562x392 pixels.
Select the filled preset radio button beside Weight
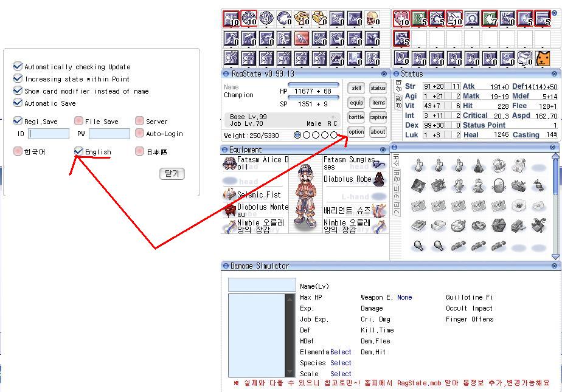(297, 135)
